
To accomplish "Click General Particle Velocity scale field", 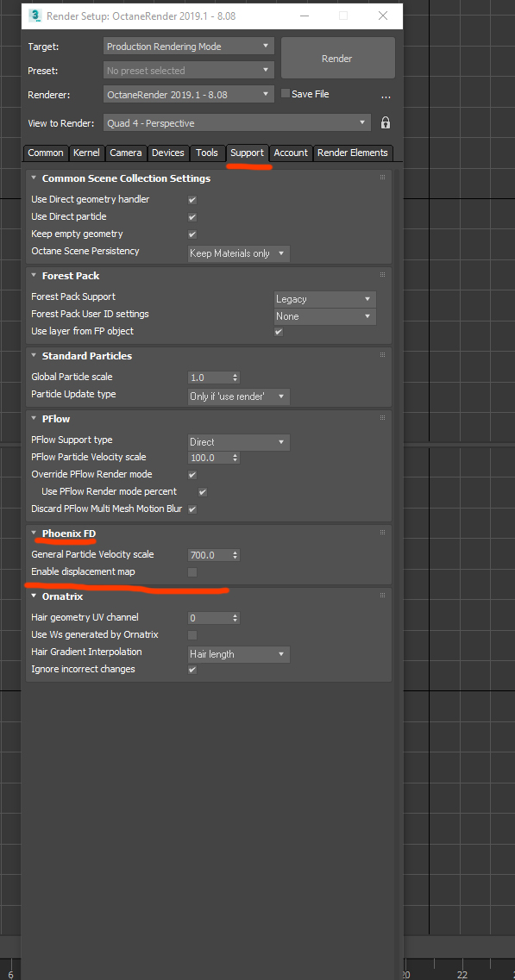I will [209, 555].
